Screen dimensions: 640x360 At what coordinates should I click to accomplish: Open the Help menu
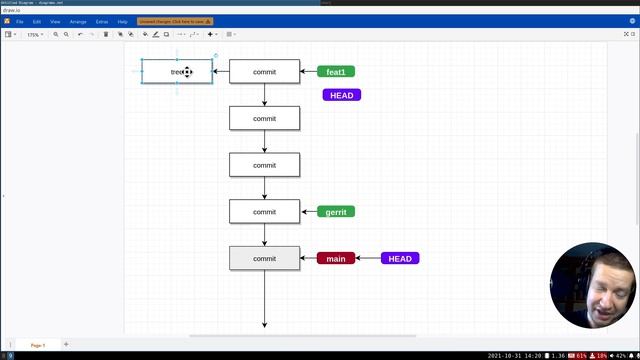point(122,22)
